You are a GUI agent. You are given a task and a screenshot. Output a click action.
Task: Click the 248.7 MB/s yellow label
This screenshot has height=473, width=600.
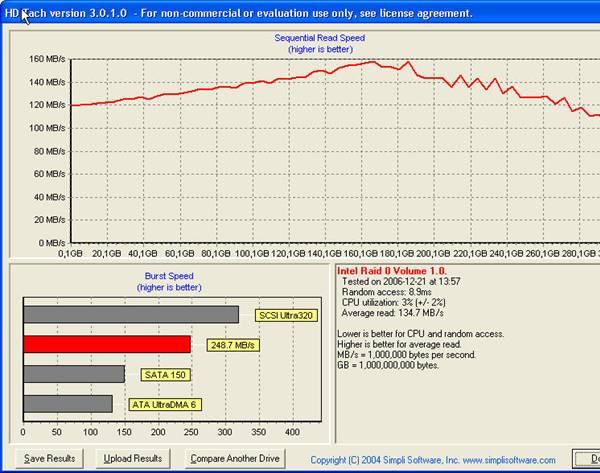[231, 345]
